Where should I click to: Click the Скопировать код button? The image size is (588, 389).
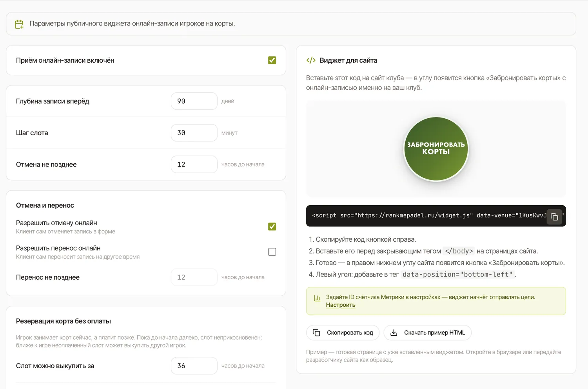[x=343, y=333]
